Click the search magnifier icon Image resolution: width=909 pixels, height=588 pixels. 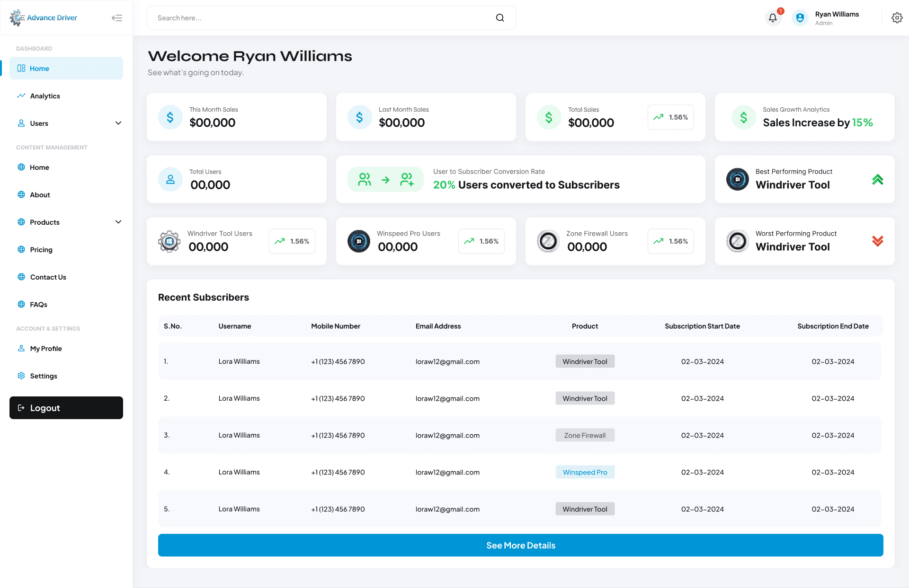[x=500, y=18]
